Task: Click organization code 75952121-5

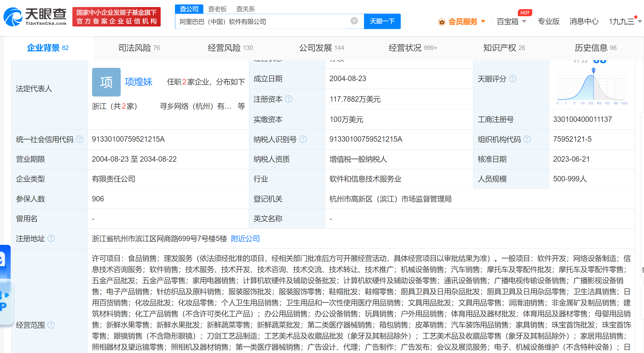Action: 572,139
